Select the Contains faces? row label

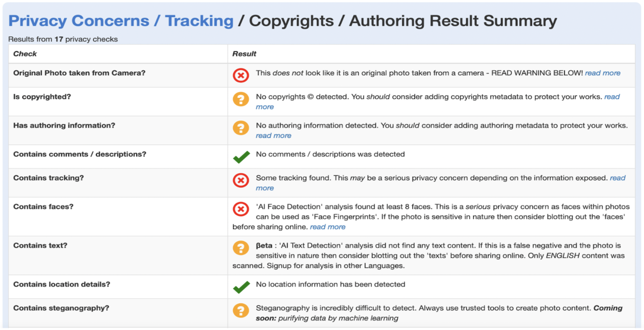click(x=43, y=206)
